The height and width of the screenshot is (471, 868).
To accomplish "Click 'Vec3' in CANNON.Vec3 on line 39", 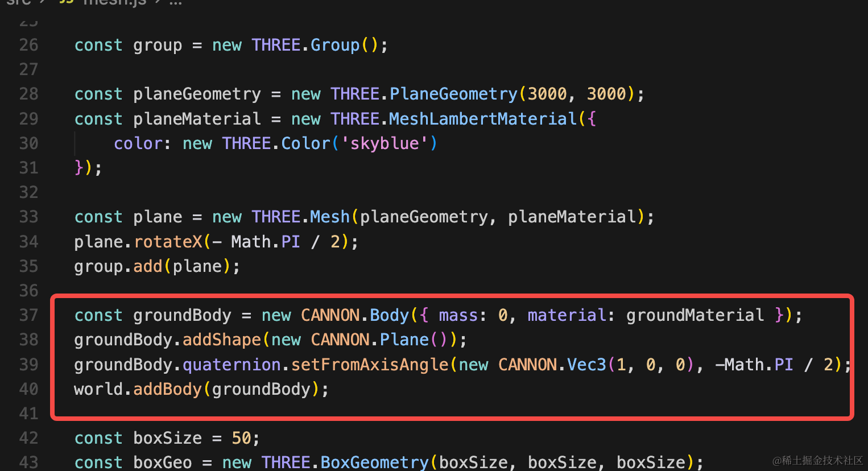I will coord(586,365).
